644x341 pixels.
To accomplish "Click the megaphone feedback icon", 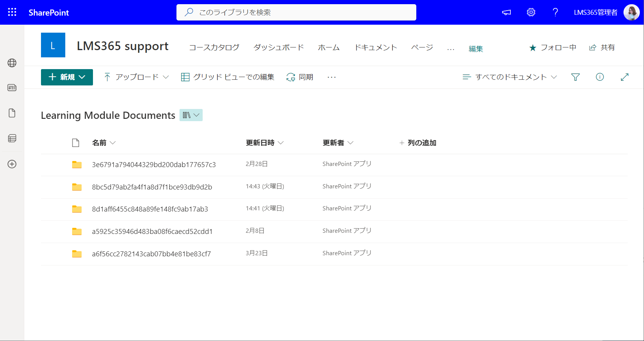I will 507,13.
